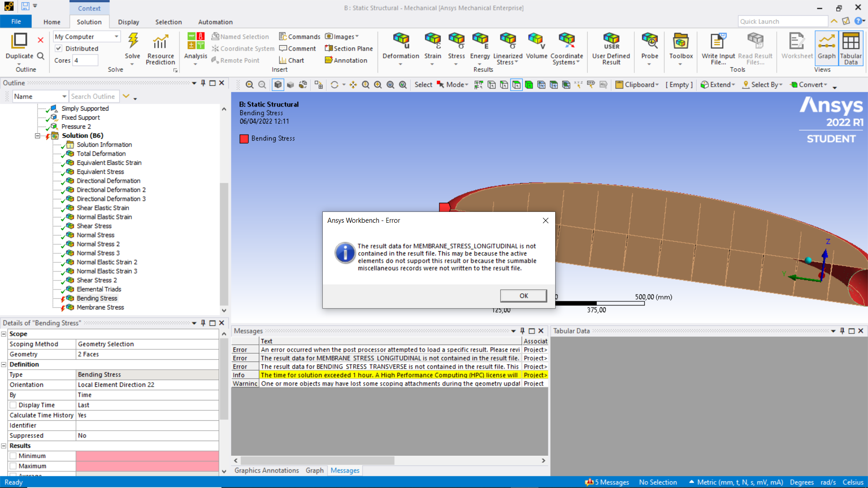This screenshot has width=868, height=488.
Task: Switch to the Graphics Annotations tab
Action: tap(267, 470)
